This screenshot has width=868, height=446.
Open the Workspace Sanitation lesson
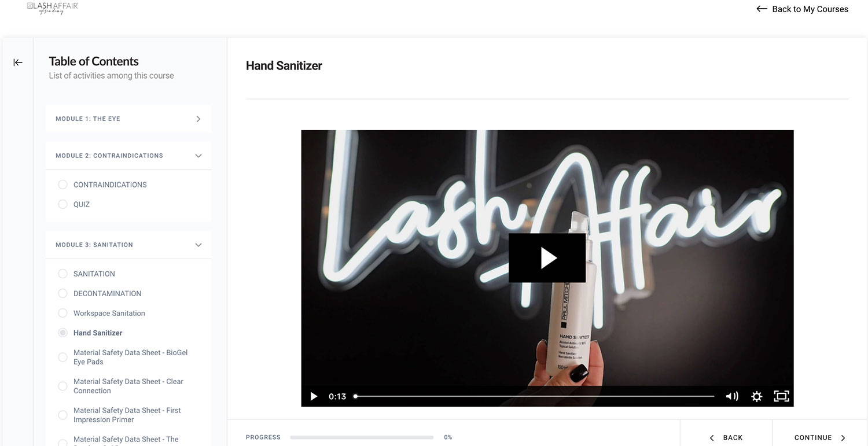[109, 313]
